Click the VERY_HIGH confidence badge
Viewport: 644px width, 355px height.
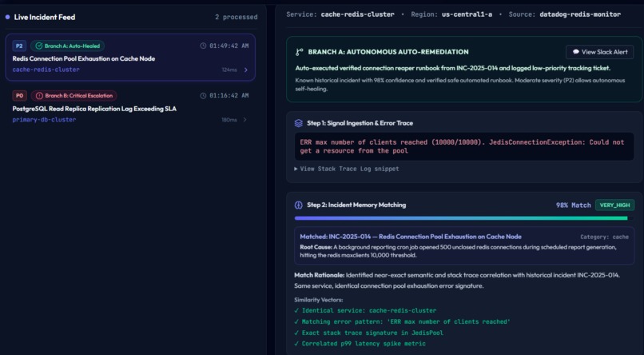(614, 205)
